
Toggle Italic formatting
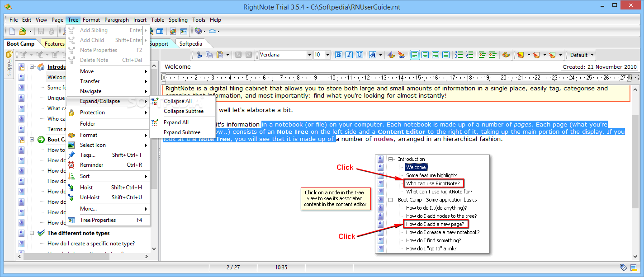click(349, 55)
